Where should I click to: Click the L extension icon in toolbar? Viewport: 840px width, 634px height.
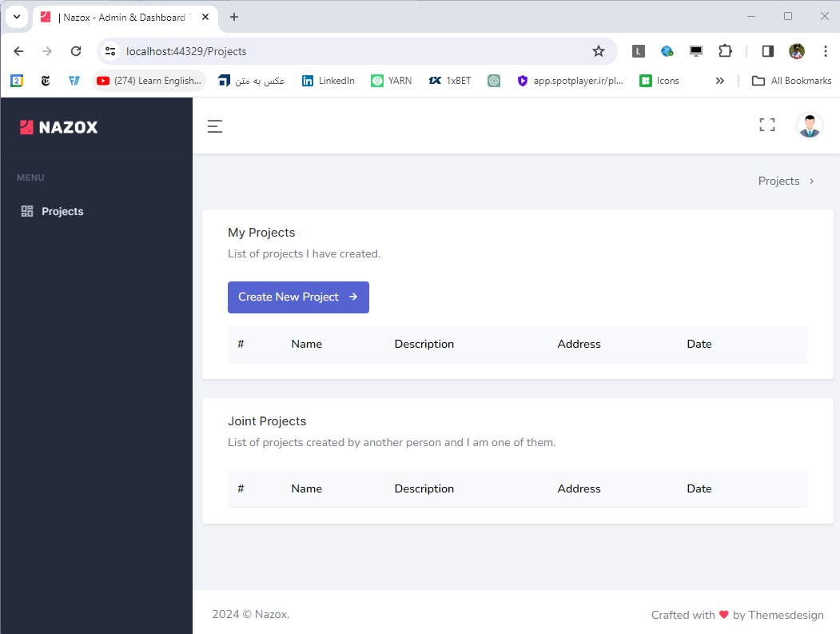coord(638,51)
